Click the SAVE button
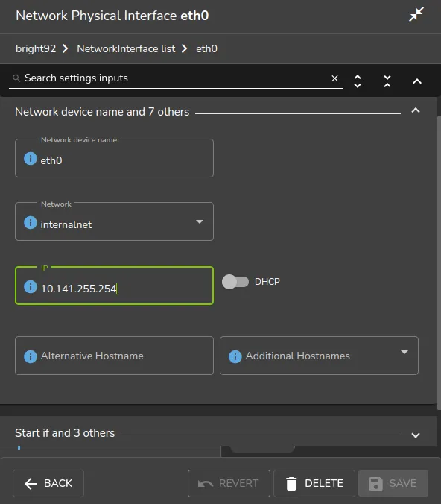The width and height of the screenshot is (441, 504). point(393,483)
